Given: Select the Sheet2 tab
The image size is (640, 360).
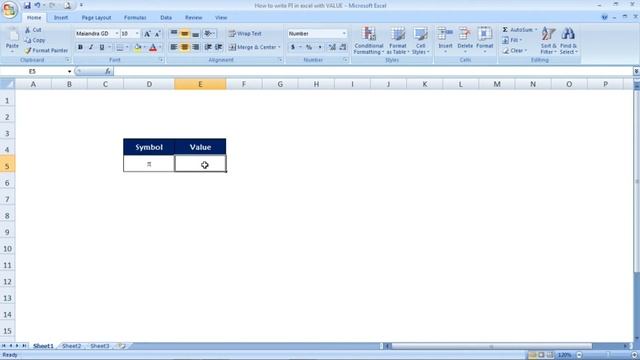Looking at the screenshot, I should pyautogui.click(x=71, y=346).
